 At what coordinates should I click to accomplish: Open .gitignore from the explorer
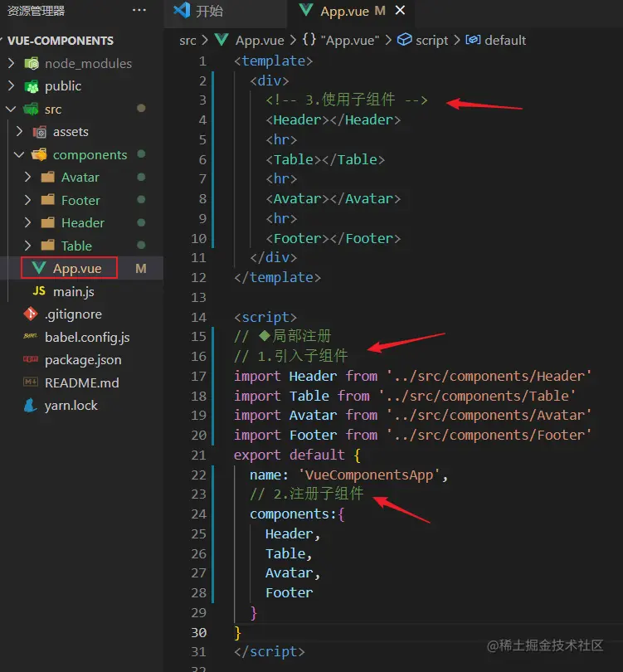coord(73,314)
